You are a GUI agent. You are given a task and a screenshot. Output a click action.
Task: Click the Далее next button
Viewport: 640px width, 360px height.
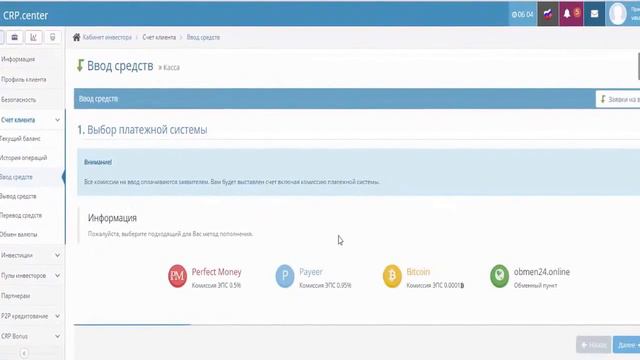(x=627, y=345)
